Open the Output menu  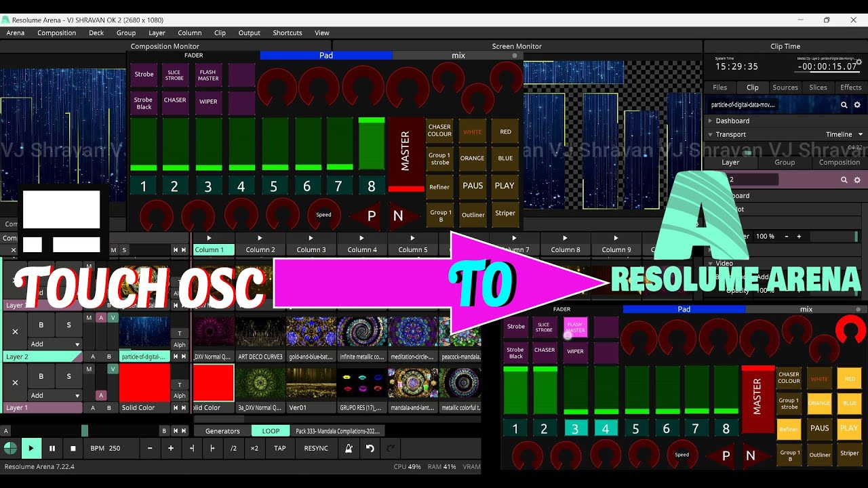click(x=249, y=33)
